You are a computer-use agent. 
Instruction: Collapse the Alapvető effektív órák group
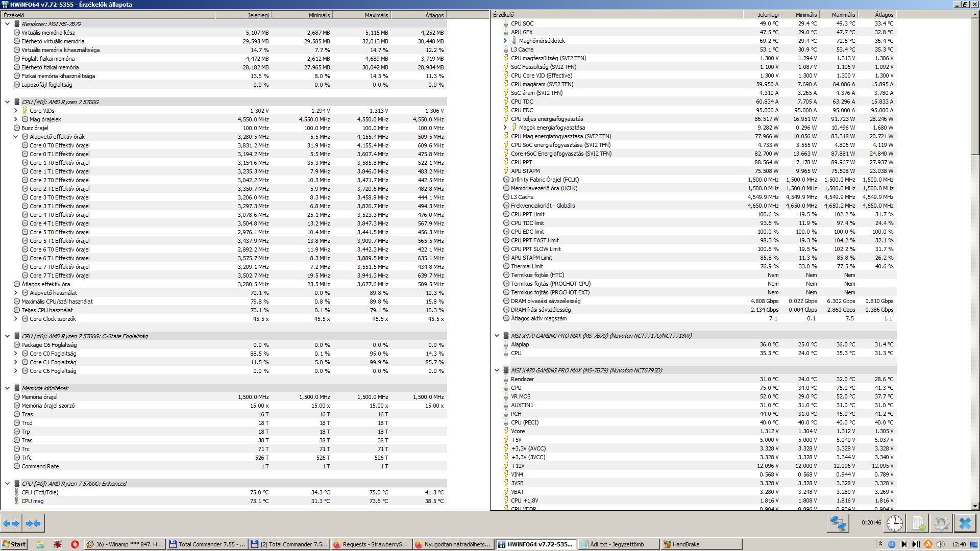coord(16,137)
